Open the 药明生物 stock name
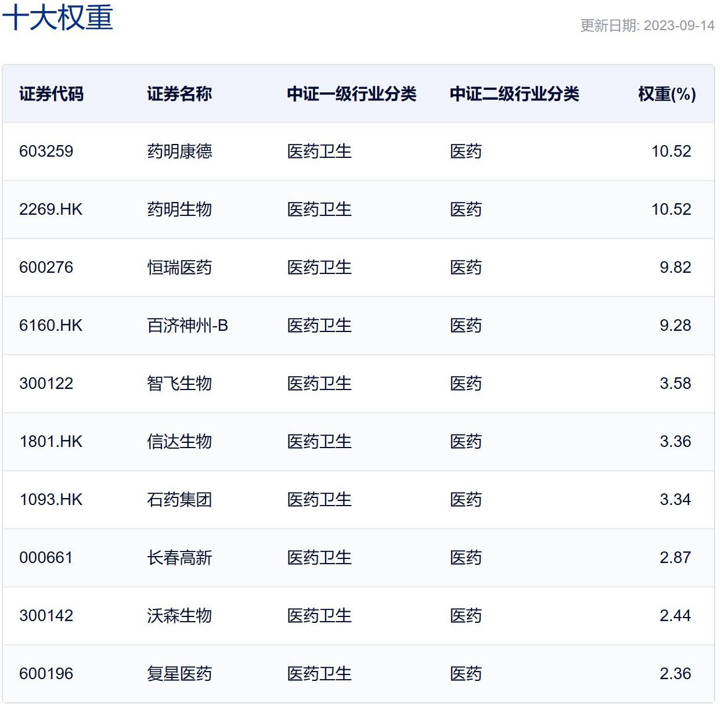 tap(179, 210)
